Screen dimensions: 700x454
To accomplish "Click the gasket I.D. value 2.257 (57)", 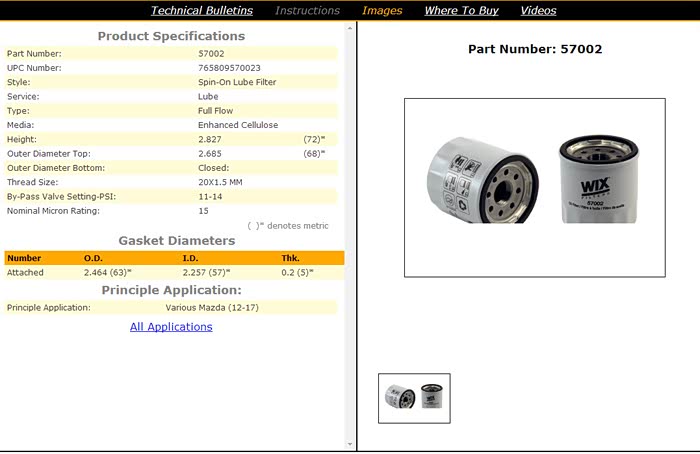I will coord(206,272).
